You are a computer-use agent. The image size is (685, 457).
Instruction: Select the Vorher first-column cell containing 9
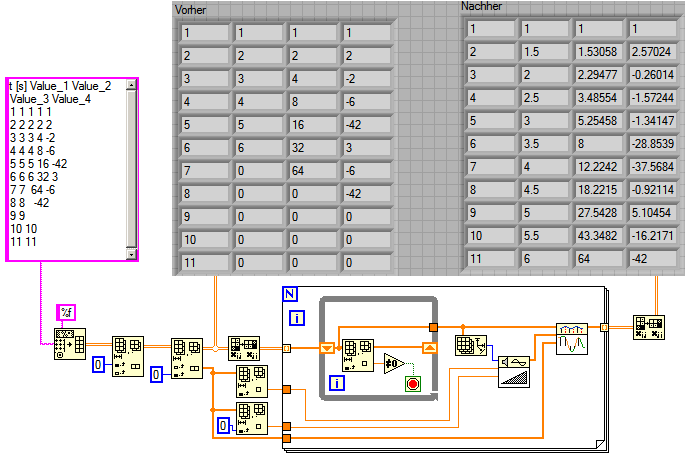pyautogui.click(x=205, y=217)
